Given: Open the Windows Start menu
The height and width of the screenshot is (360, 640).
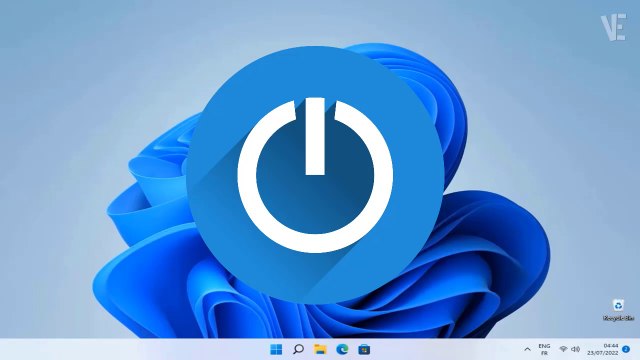Looking at the screenshot, I should [x=276, y=349].
